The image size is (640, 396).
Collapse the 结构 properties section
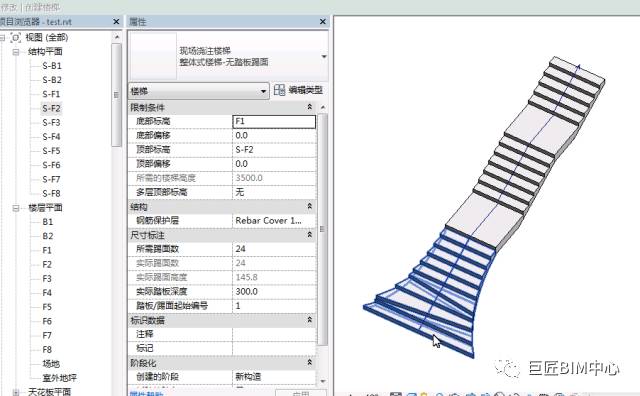click(309, 206)
